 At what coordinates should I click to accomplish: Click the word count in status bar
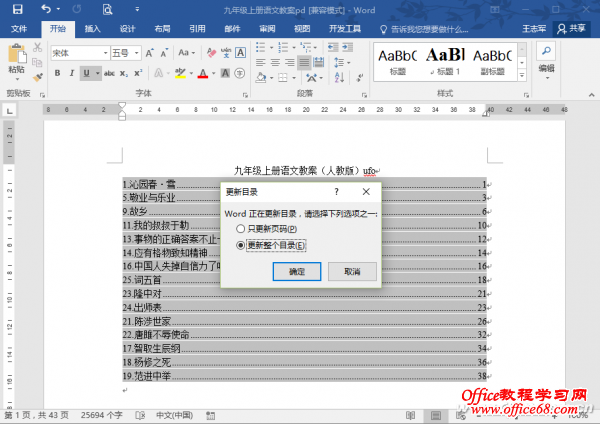coord(101,415)
